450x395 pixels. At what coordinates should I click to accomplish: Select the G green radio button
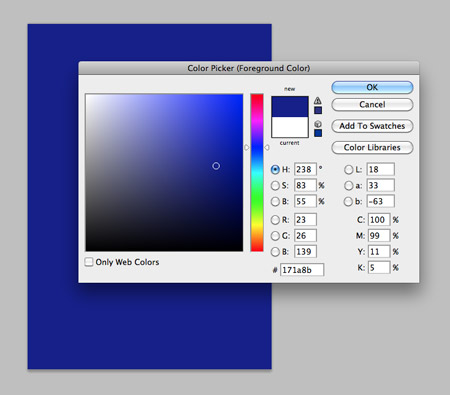point(275,236)
